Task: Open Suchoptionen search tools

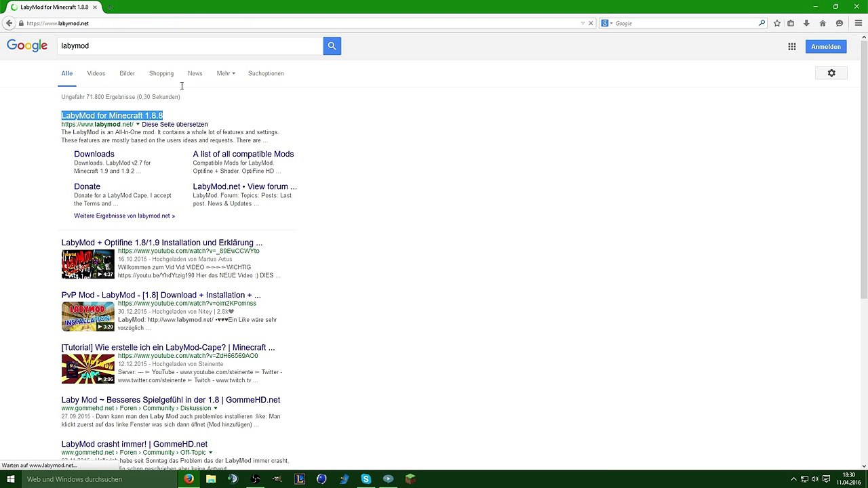Action: (x=266, y=73)
